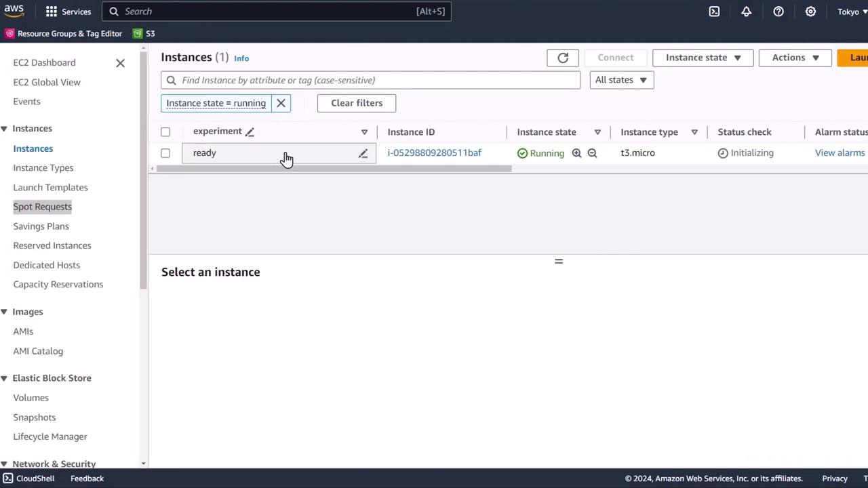The width and height of the screenshot is (868, 488).
Task: Focus the Find Instance filter field
Action: [x=370, y=80]
